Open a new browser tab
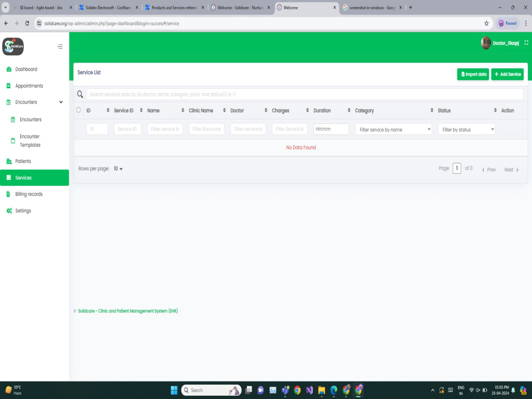Viewport: 532px width, 399px height. 411,7
